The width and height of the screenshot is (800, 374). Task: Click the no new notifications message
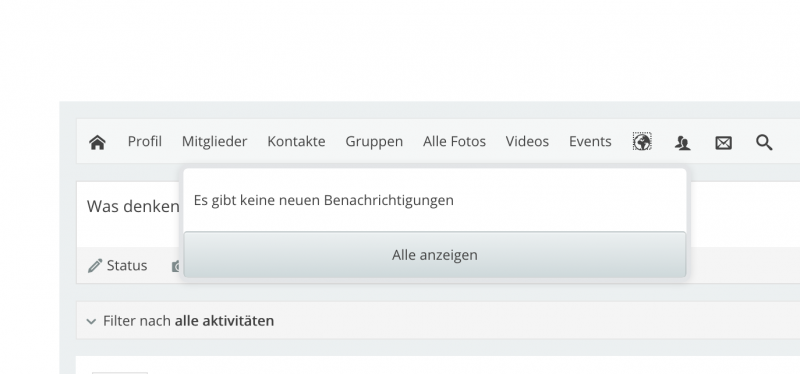323,200
